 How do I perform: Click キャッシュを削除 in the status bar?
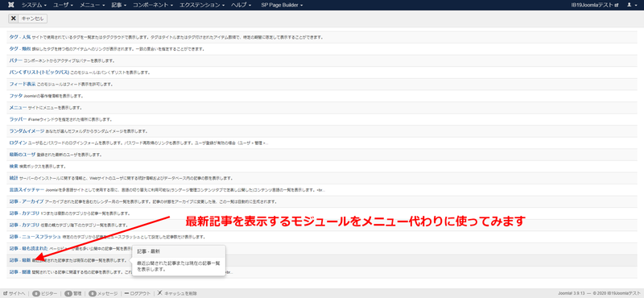pos(177,293)
